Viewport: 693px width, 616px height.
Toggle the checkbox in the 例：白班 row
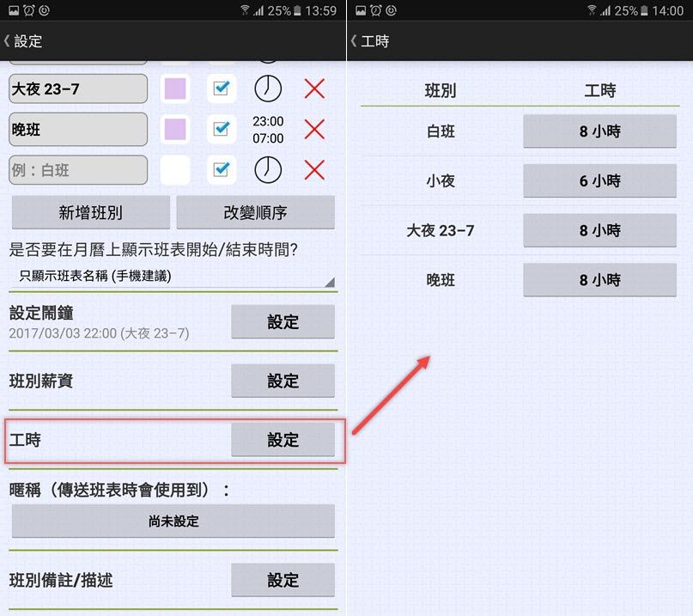[x=222, y=170]
